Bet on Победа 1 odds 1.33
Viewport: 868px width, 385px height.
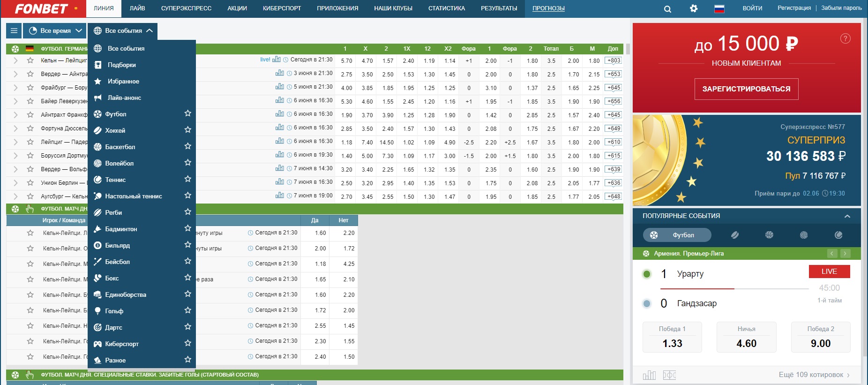click(x=672, y=337)
